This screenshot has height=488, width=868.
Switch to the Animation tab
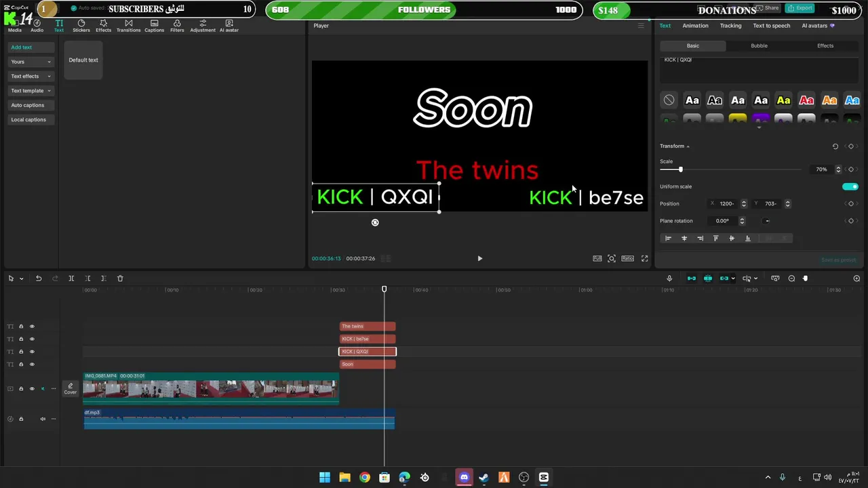(x=695, y=26)
